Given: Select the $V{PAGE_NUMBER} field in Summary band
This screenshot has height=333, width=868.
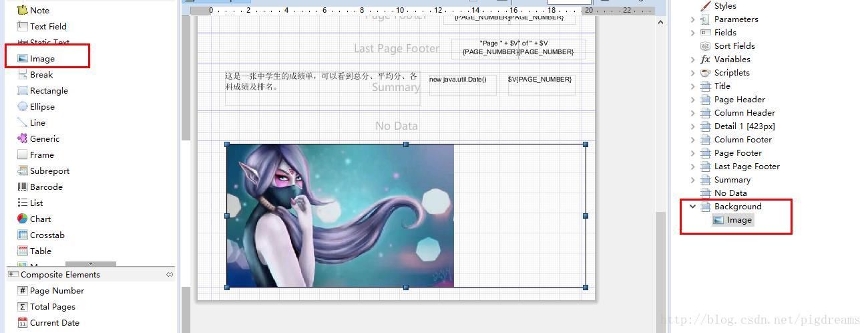Looking at the screenshot, I should pos(541,84).
